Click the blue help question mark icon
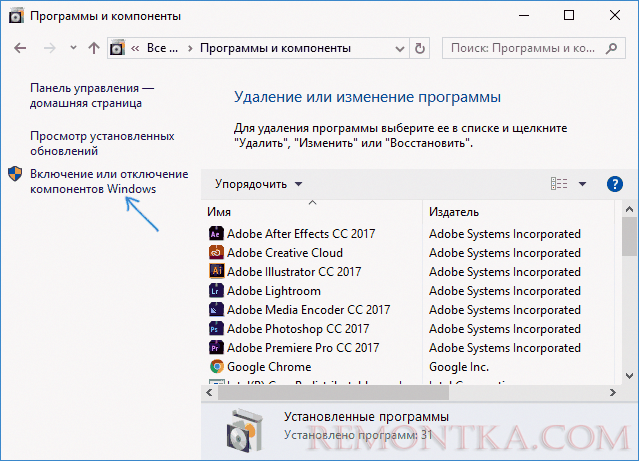Viewport: 639px width, 461px height. 615,184
